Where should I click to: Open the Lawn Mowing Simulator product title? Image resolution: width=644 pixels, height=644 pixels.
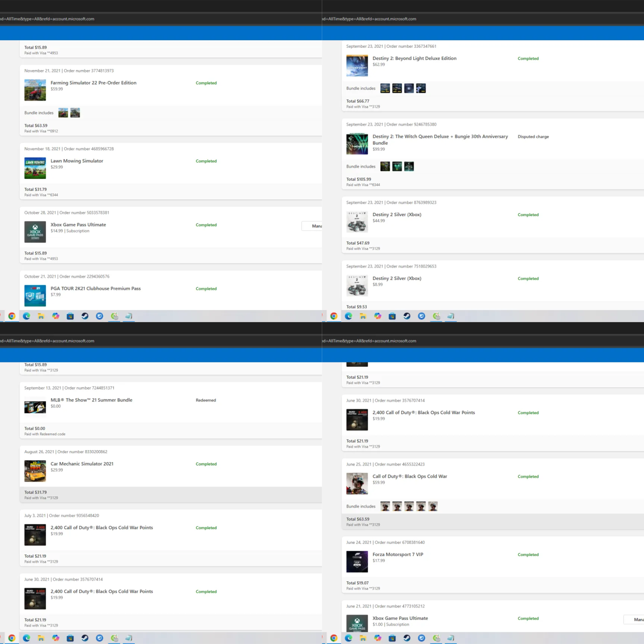[77, 161]
